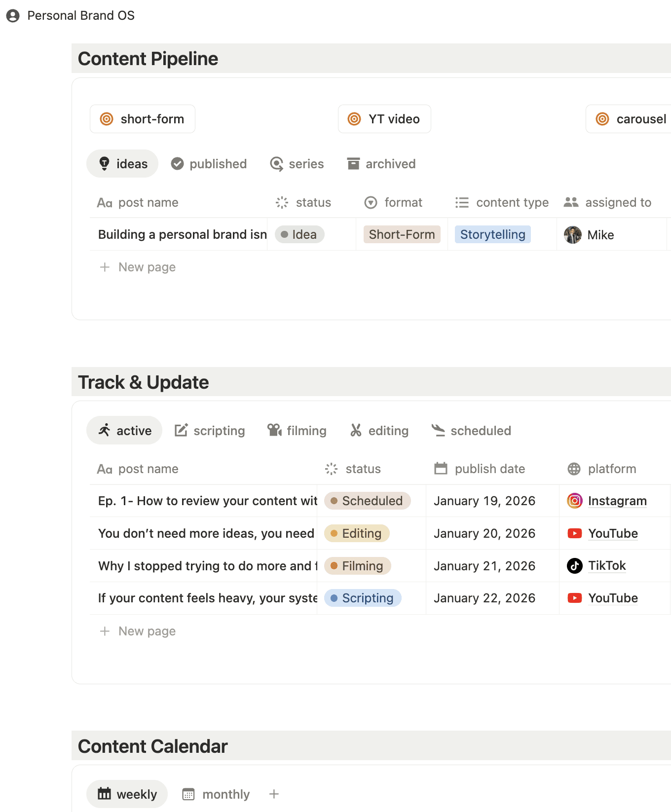
Task: Open YouTube link in January 20 row
Action: [x=613, y=533]
